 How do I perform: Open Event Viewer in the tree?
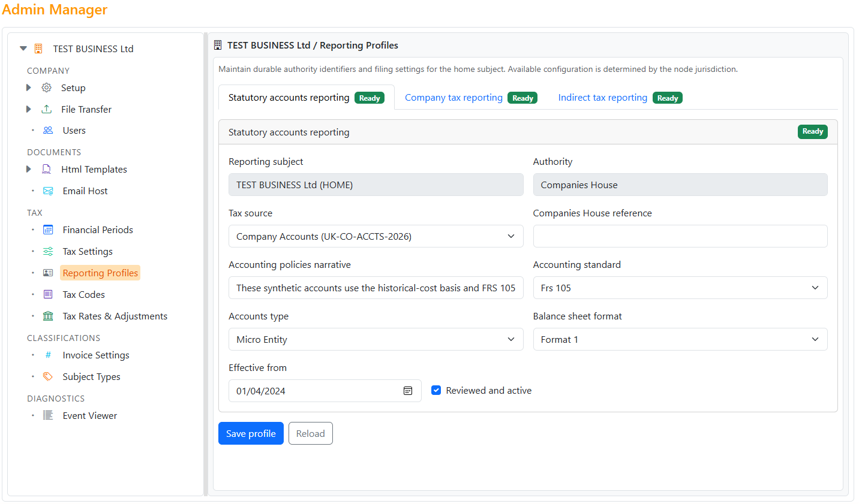[89, 415]
